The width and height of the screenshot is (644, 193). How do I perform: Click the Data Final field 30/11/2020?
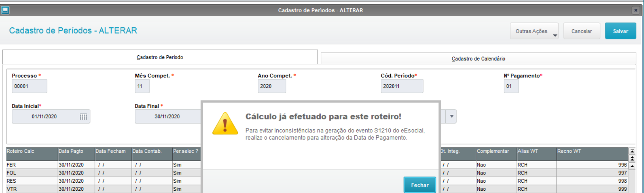pyautogui.click(x=168, y=116)
